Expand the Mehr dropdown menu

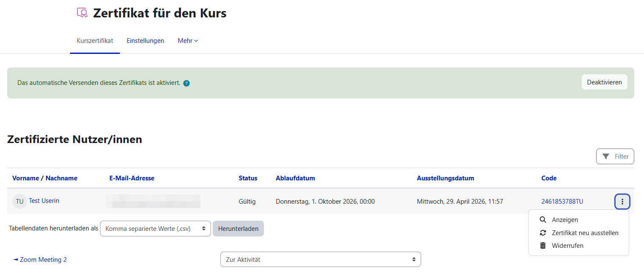[188, 41]
